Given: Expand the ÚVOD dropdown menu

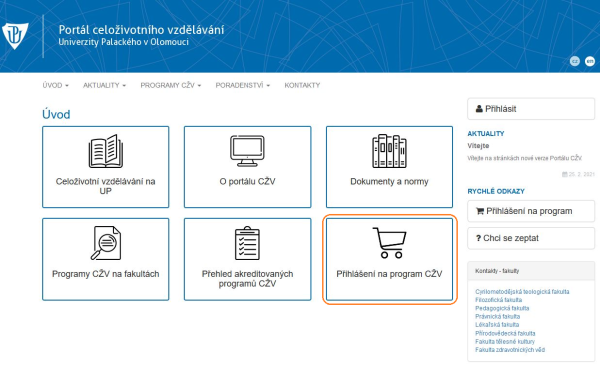Looking at the screenshot, I should point(55,85).
